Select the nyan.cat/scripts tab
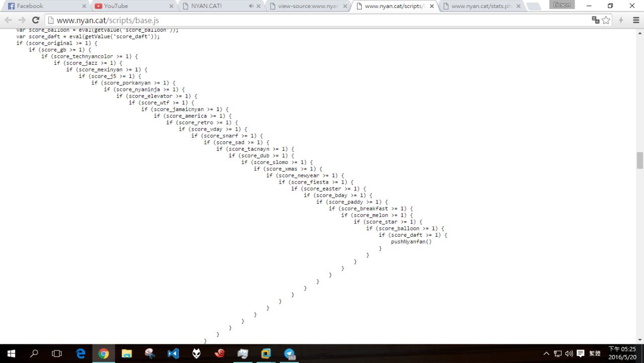Screen dimensions: 644x363 (x=394, y=6)
